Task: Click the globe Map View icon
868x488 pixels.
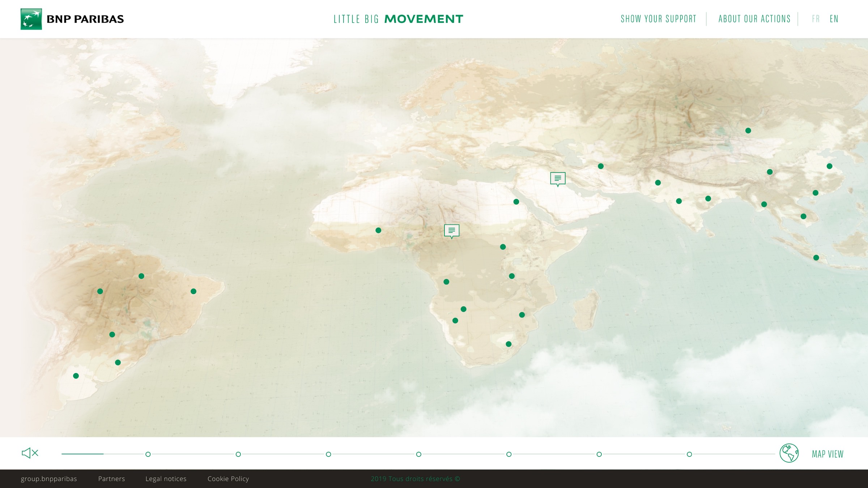Action: [789, 453]
